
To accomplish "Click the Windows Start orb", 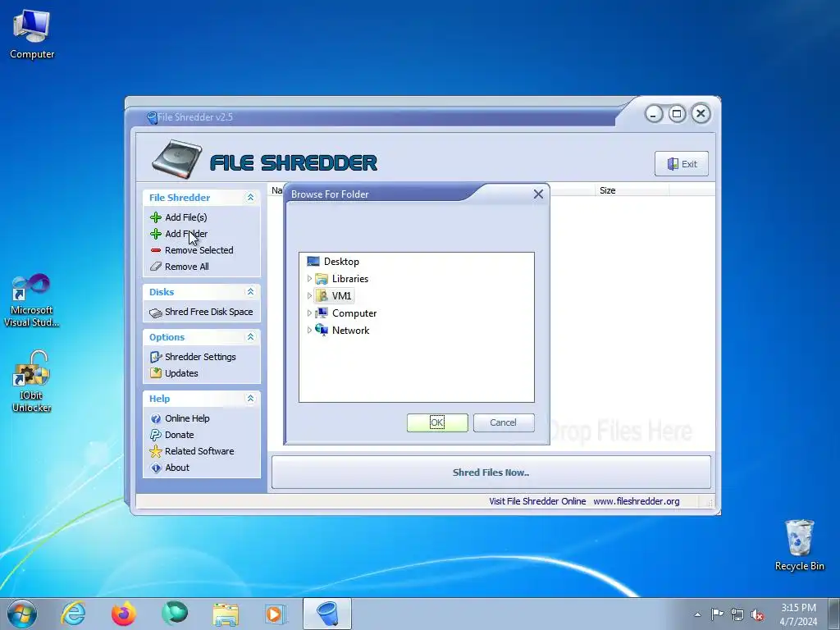I will click(x=22, y=614).
